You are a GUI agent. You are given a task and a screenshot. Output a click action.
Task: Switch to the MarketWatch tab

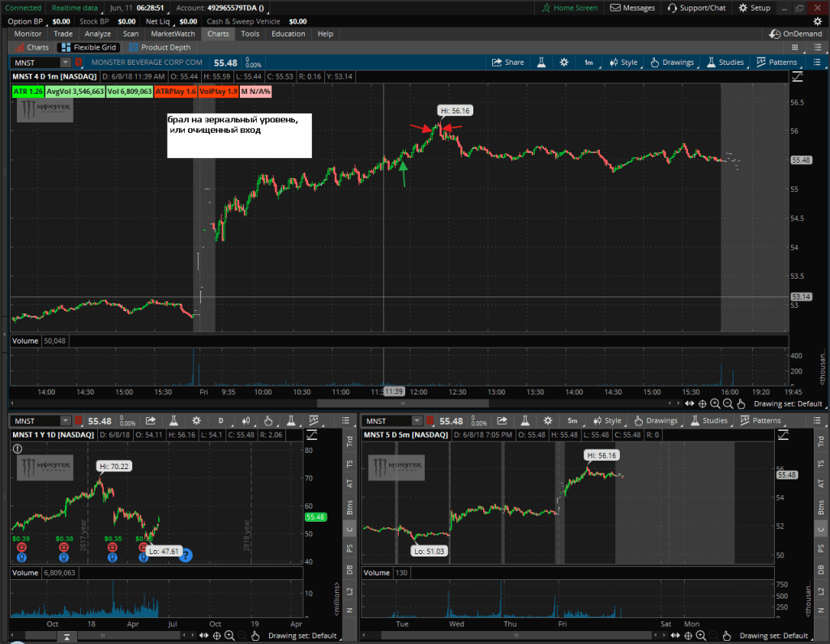coord(173,34)
